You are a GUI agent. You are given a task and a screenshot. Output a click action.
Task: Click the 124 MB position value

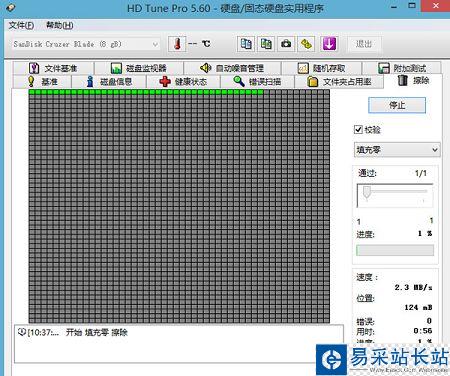[x=418, y=307]
